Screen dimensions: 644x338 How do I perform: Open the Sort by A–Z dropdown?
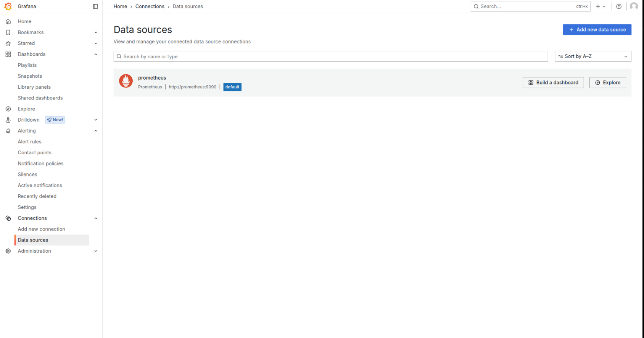593,56
